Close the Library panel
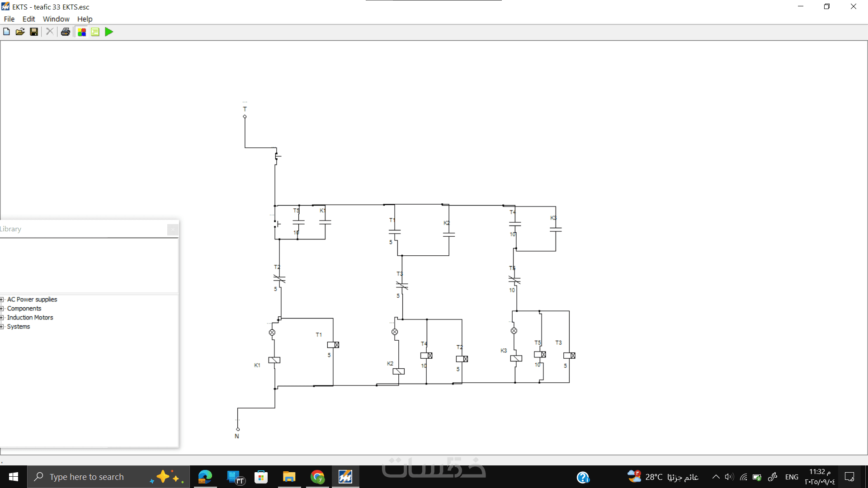The width and height of the screenshot is (868, 488). [x=172, y=230]
